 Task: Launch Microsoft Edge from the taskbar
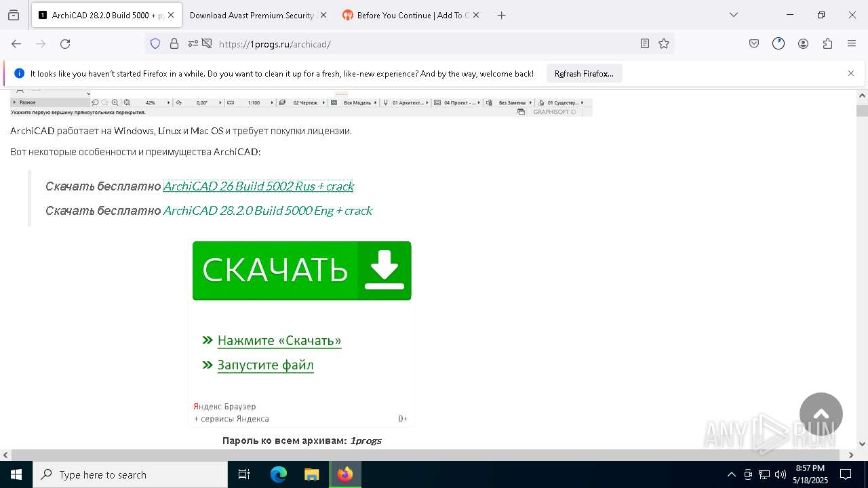279,474
